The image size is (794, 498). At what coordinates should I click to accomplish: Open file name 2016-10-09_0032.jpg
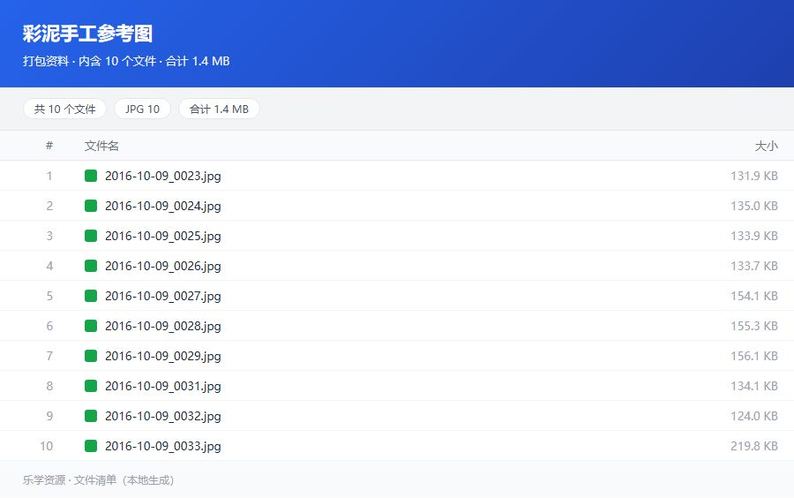[x=163, y=416]
